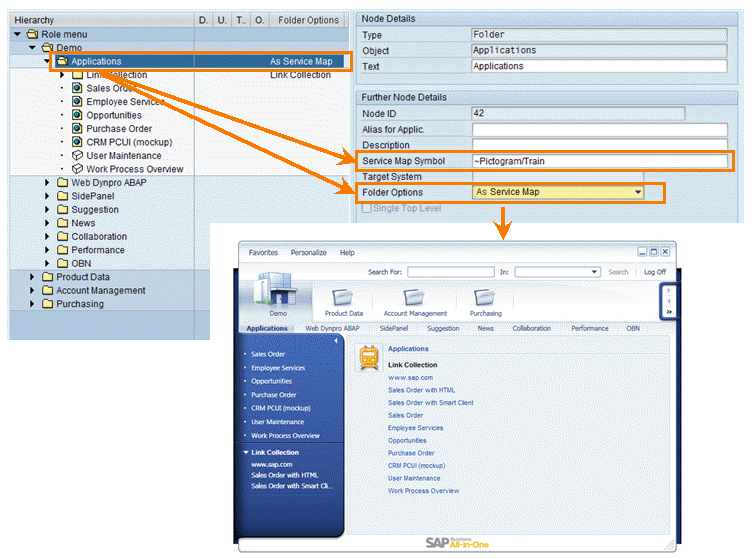Click the Folder Options column header
Screen dimensions: 752x559
tap(308, 20)
